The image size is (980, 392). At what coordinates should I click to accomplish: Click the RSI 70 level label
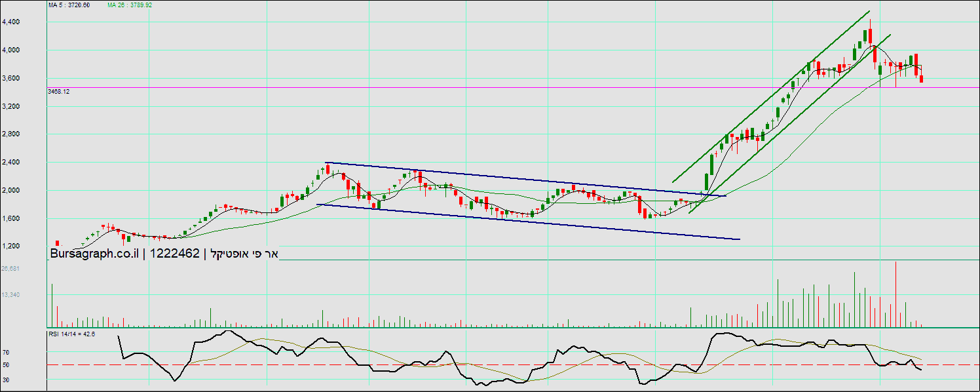click(6, 353)
